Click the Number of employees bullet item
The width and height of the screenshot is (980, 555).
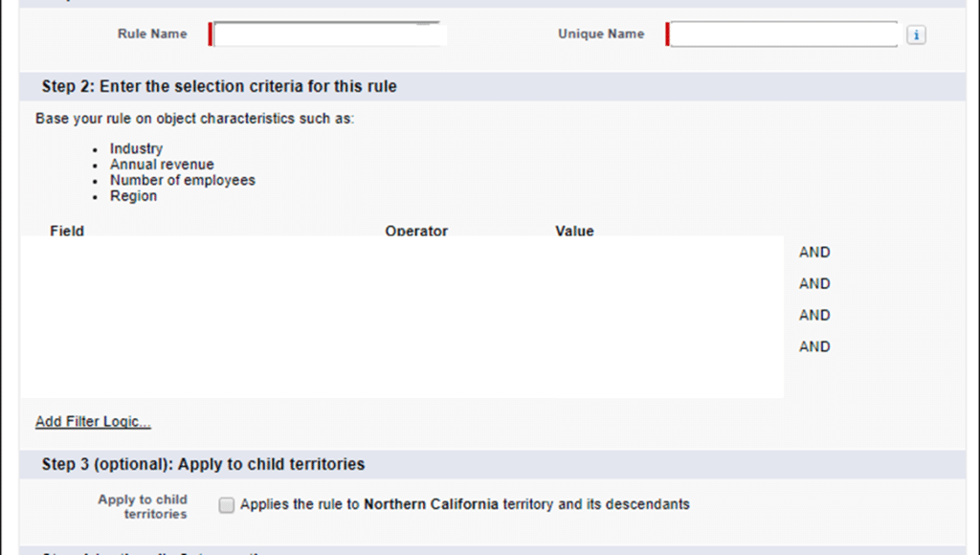tap(182, 180)
